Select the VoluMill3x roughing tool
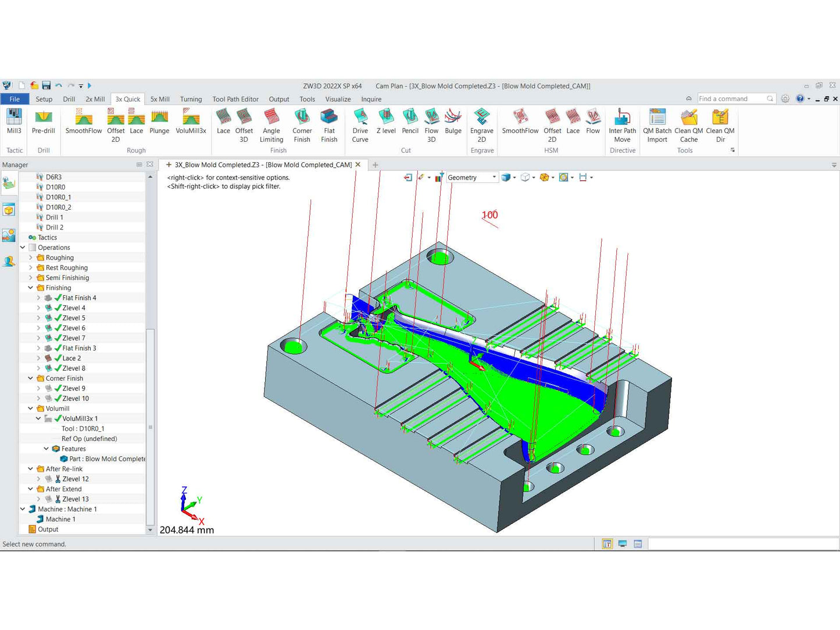 coord(191,123)
